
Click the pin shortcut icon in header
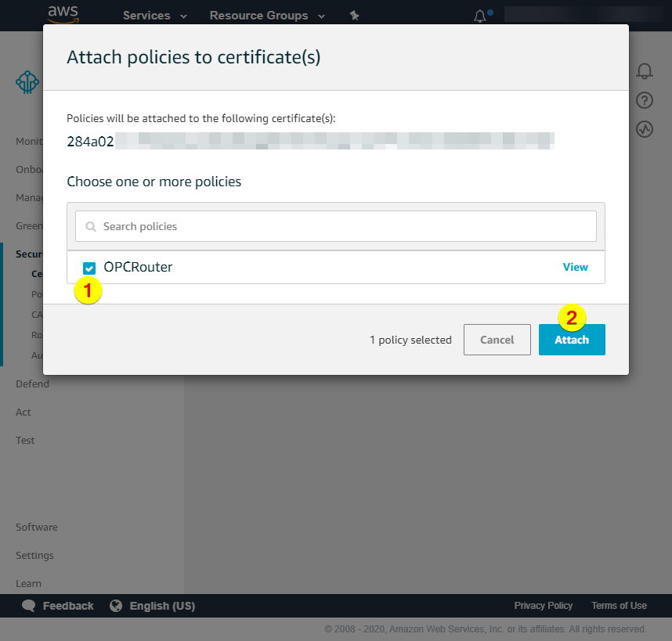(x=354, y=16)
